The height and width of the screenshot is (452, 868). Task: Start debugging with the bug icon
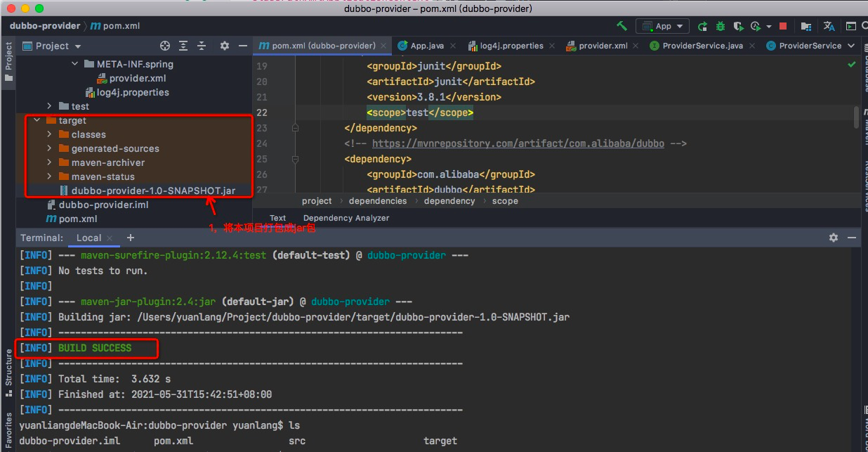(721, 26)
